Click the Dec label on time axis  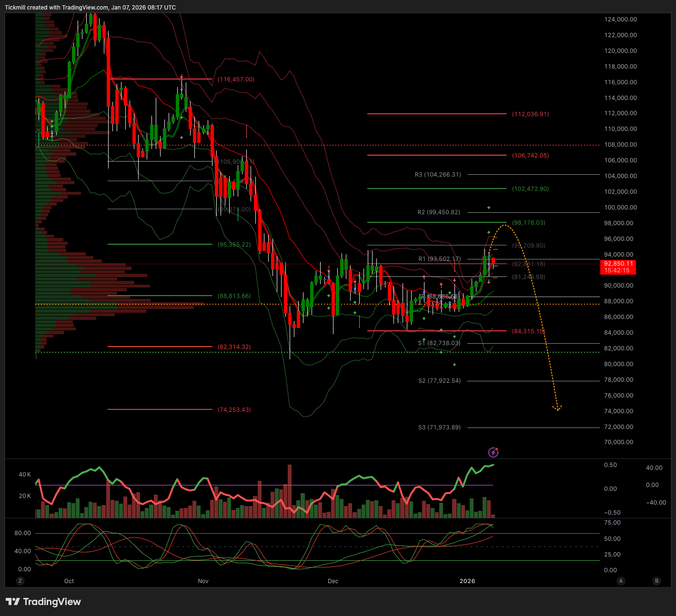[333, 581]
